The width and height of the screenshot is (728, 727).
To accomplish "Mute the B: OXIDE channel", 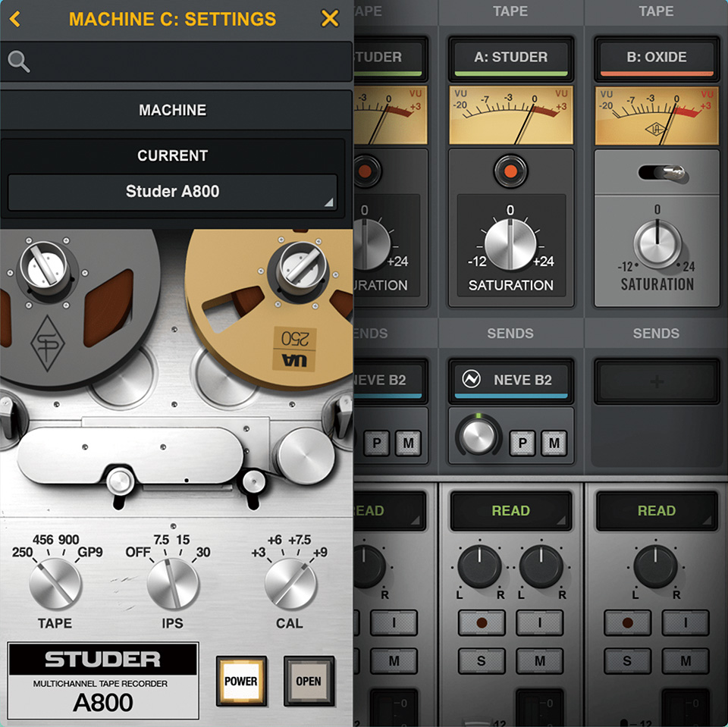I will pos(686,660).
